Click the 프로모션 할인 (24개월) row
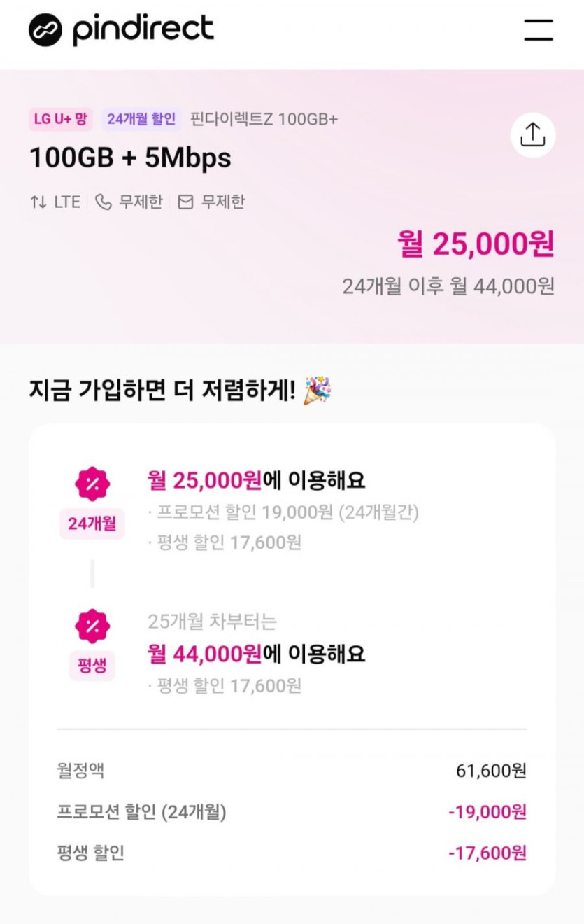Screen dimensions: 584x924 292,812
